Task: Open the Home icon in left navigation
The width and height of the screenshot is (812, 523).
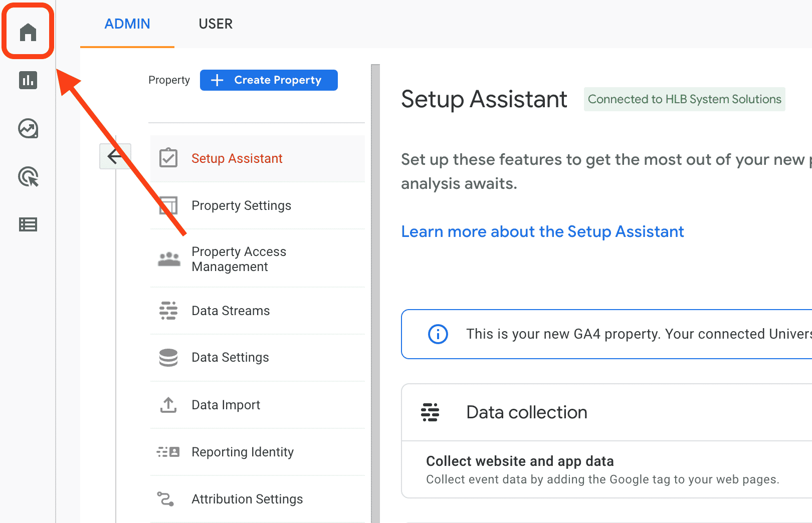Action: (28, 31)
